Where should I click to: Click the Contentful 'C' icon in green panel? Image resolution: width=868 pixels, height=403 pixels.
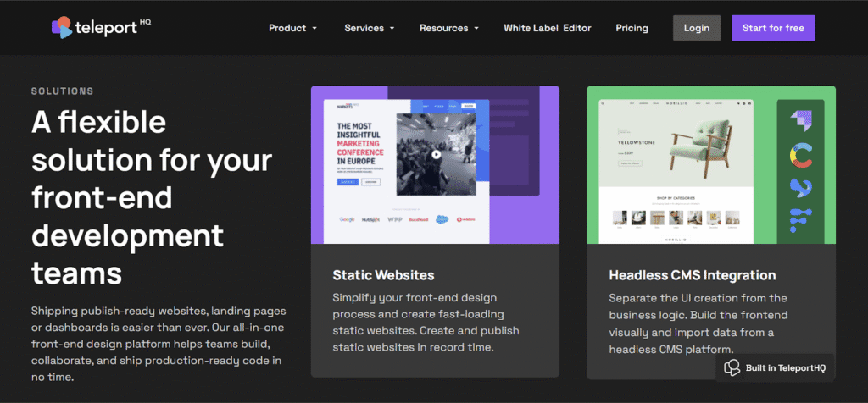pos(800,154)
